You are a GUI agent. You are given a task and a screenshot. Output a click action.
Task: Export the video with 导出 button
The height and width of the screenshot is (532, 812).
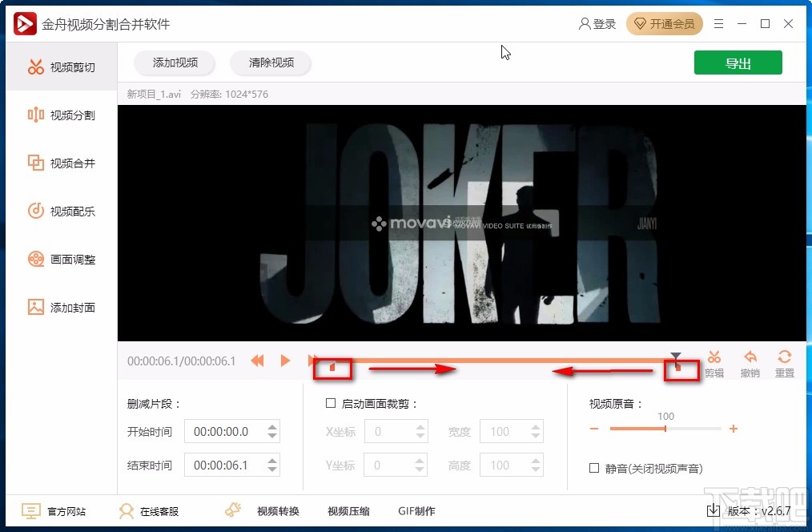coord(738,63)
